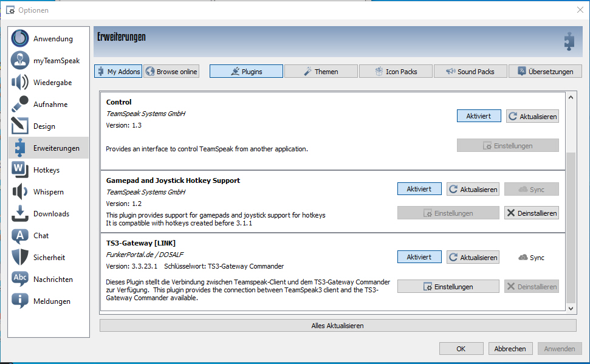Image resolution: width=590 pixels, height=364 pixels.
Task: Select the Plugins tab
Action: pyautogui.click(x=246, y=71)
